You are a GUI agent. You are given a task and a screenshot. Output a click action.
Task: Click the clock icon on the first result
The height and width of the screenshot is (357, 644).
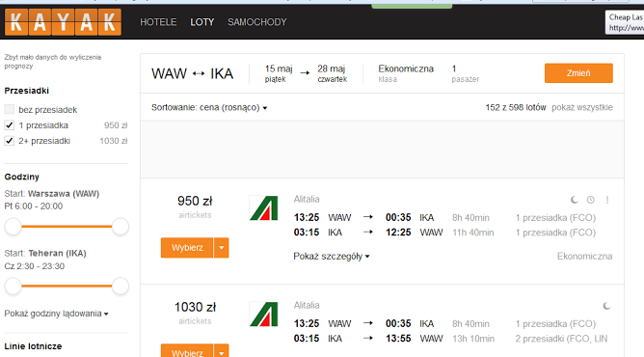(x=591, y=200)
